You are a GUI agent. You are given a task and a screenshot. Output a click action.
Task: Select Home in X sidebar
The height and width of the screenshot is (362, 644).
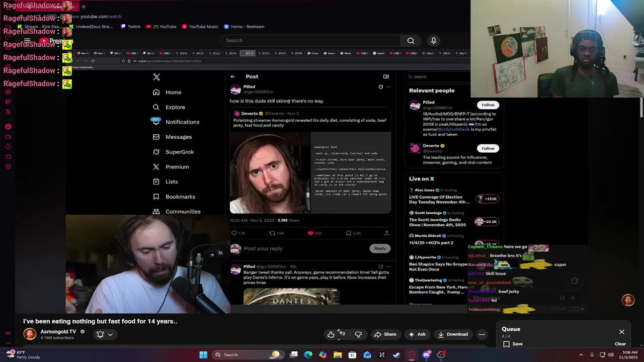tap(167, 93)
